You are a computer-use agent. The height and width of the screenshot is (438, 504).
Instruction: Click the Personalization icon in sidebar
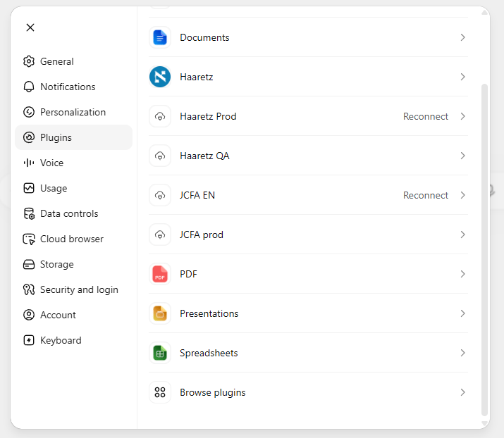pos(29,112)
